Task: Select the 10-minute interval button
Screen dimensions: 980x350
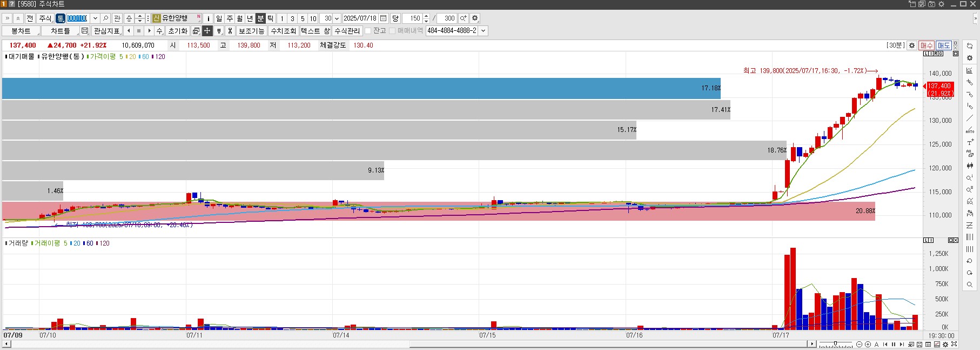Action: [x=313, y=18]
